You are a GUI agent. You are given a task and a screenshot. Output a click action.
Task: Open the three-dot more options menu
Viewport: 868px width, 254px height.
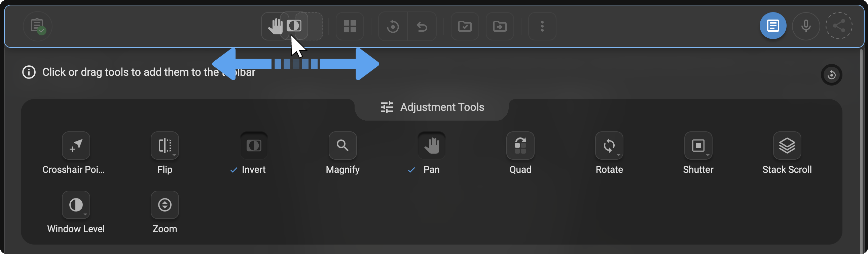click(542, 26)
